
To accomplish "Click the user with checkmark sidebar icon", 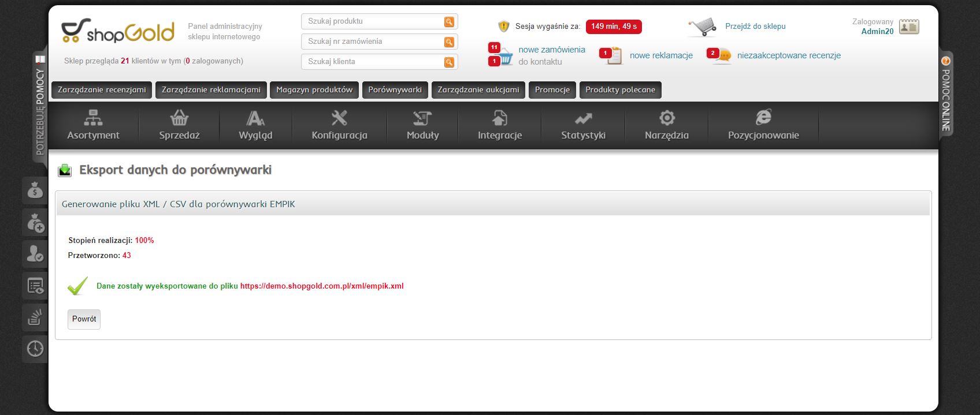I will pos(35,253).
